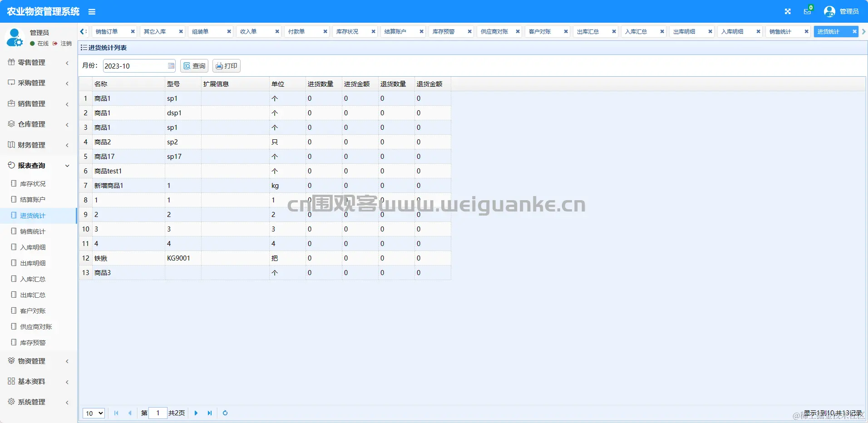Open the month calendar picker icon
This screenshot has height=423, width=868.
171,66
